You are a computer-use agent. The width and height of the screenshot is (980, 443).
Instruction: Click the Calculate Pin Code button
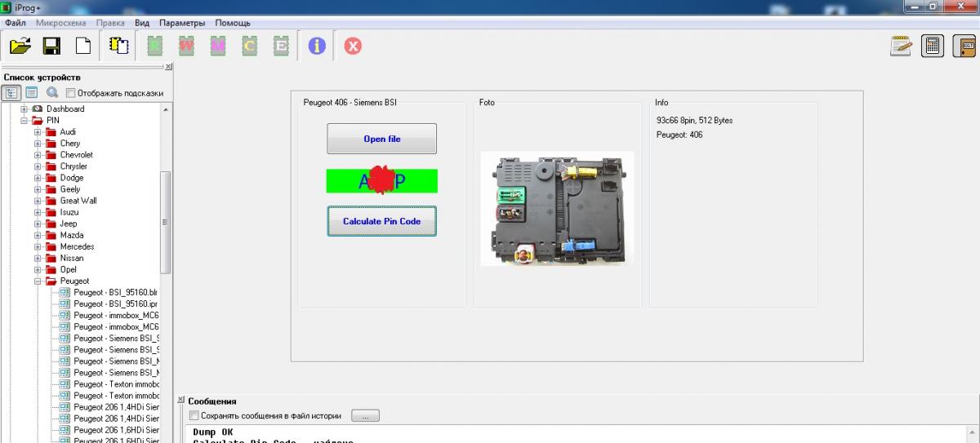(382, 221)
